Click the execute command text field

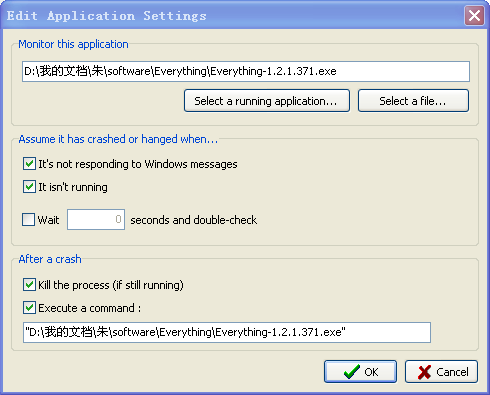click(x=227, y=332)
